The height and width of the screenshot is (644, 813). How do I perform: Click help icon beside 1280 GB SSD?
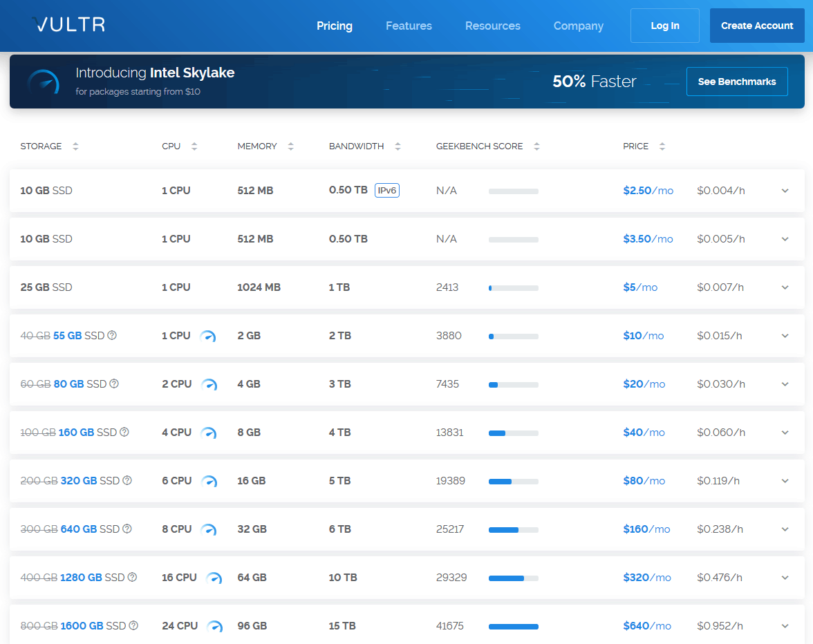(132, 577)
